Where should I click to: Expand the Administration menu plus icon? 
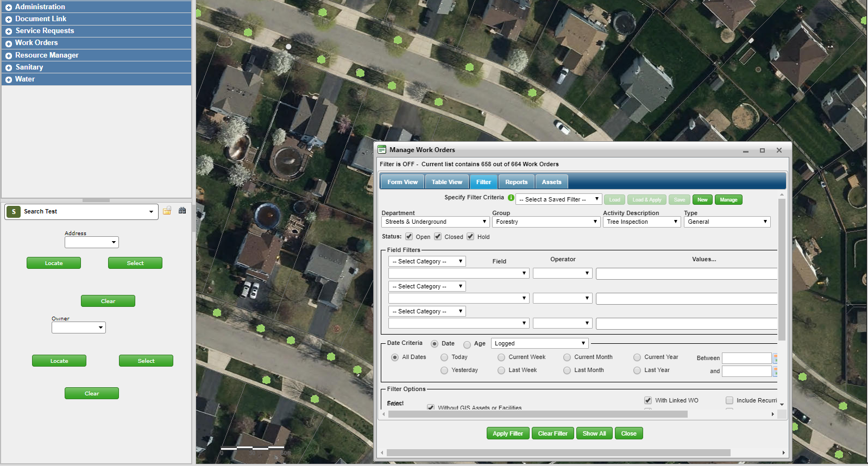coord(9,8)
